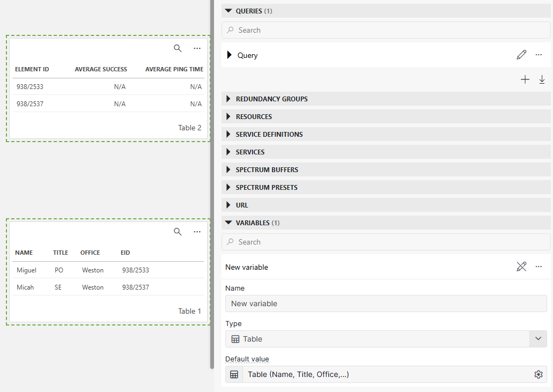The width and height of the screenshot is (553, 392).
Task: Sort by Average Ping Time column header
Action: pyautogui.click(x=174, y=69)
